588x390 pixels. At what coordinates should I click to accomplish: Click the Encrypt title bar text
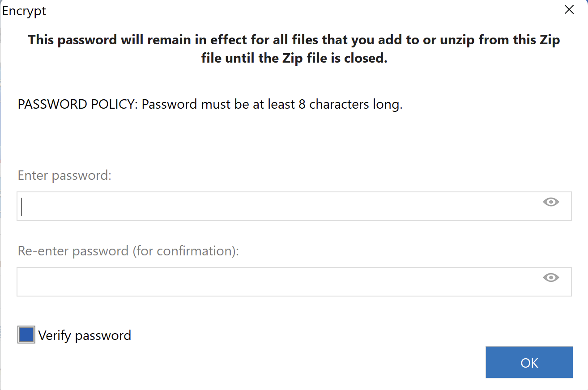pos(24,11)
